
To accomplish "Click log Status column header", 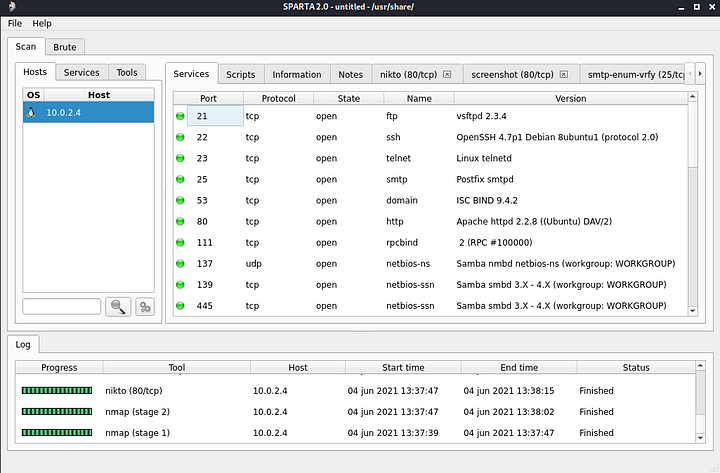I will (636, 367).
